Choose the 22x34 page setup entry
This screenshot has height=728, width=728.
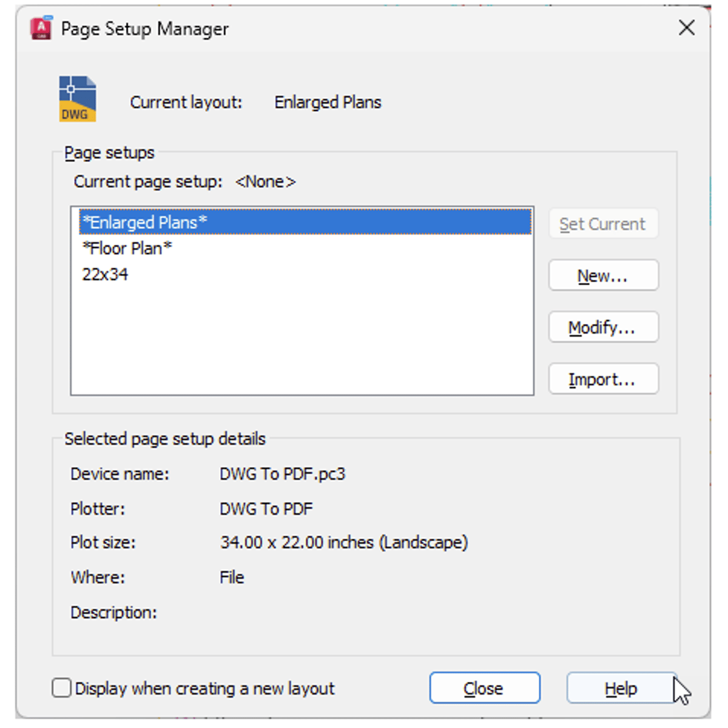(x=106, y=274)
